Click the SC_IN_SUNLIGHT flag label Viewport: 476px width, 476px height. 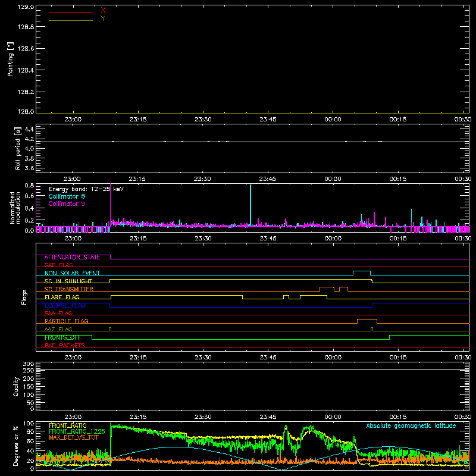(68, 281)
